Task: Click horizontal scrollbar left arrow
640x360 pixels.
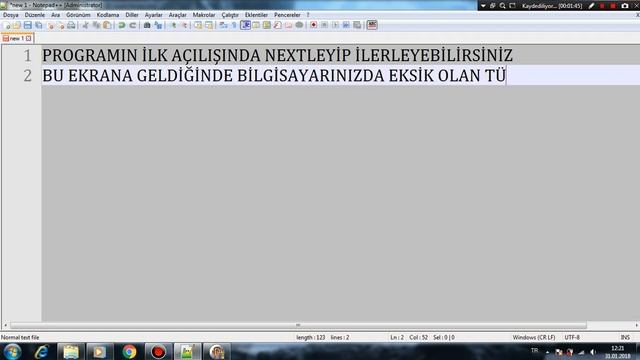Action: (x=5, y=325)
